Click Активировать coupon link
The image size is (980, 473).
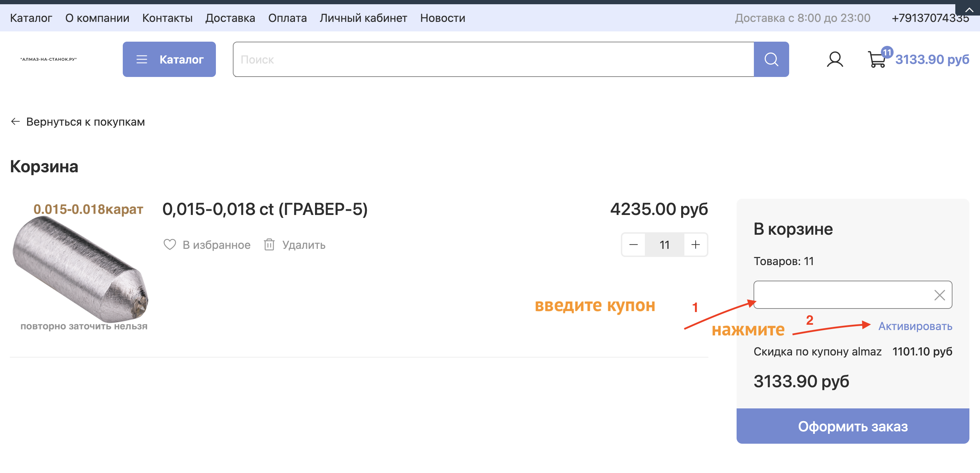click(x=915, y=326)
